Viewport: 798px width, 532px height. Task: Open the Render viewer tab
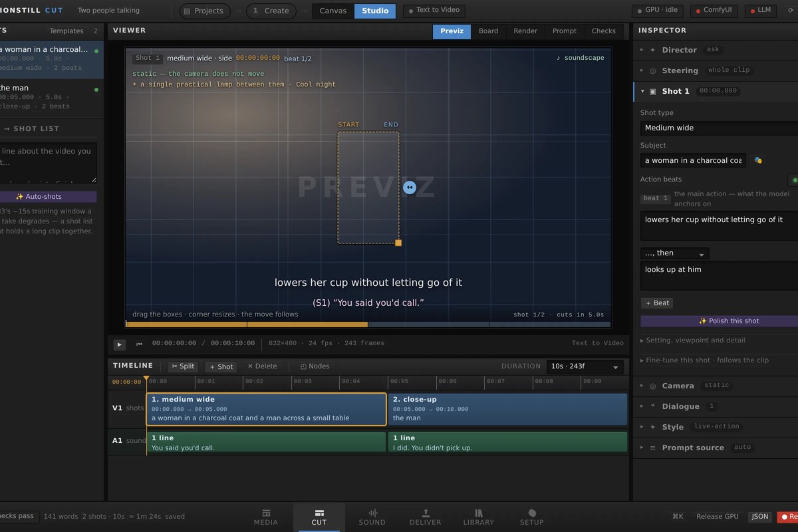point(525,31)
